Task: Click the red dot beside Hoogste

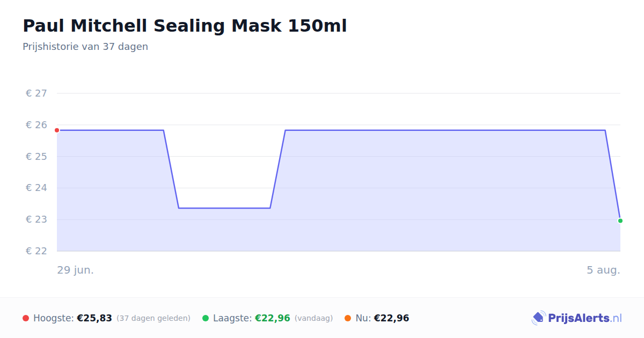Action: coord(26,318)
